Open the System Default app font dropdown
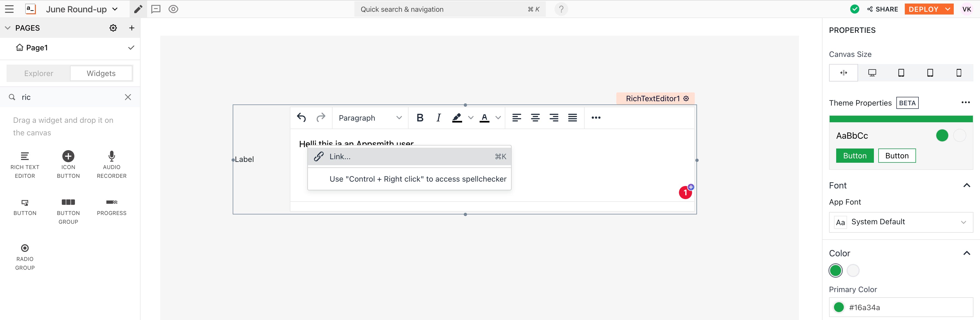This screenshot has height=320, width=980. click(900, 222)
